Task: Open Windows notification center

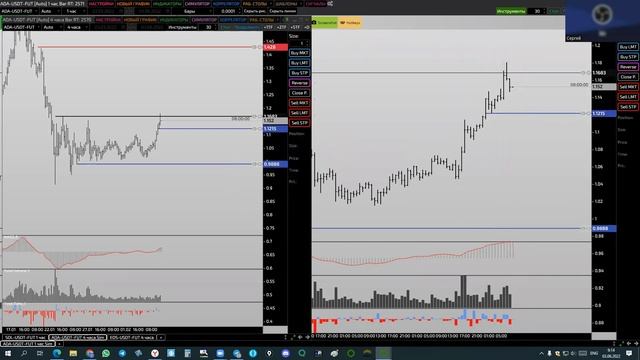Action: point(629,353)
